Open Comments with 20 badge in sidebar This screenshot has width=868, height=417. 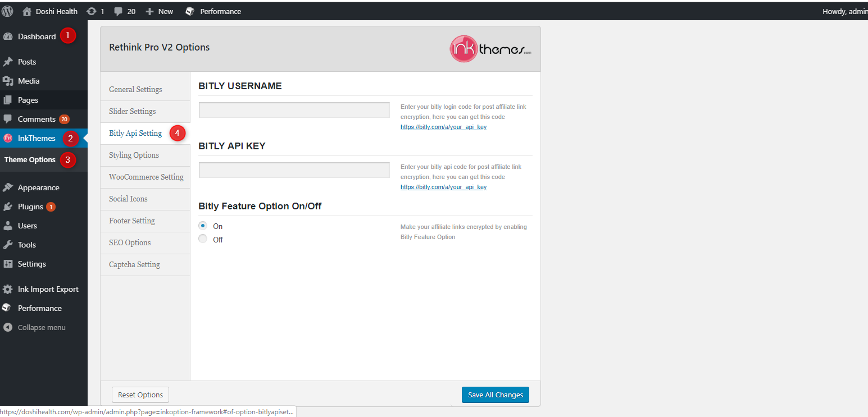[x=44, y=119]
